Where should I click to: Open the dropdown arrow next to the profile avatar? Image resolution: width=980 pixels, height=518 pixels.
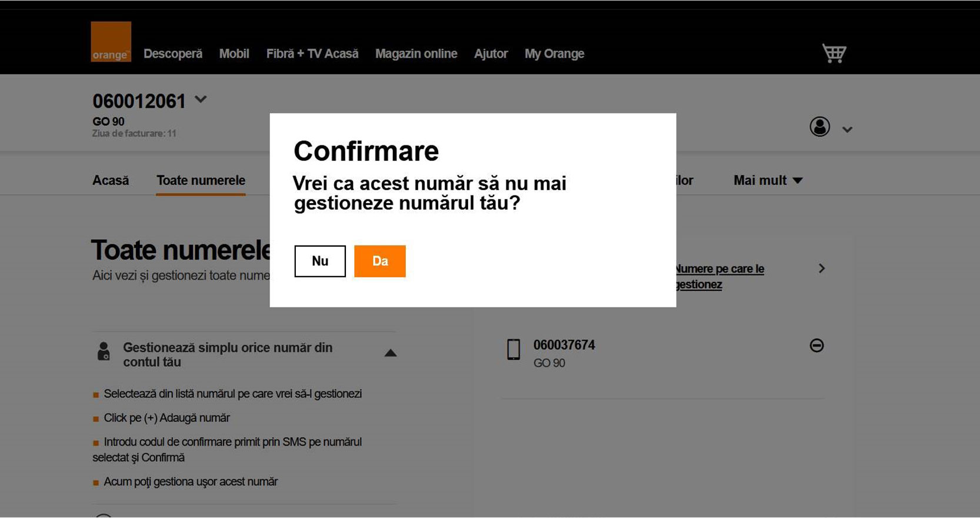(x=847, y=129)
